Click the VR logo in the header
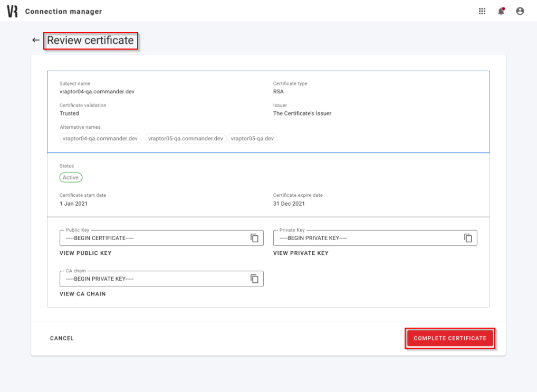The height and width of the screenshot is (392, 537). 12,11
